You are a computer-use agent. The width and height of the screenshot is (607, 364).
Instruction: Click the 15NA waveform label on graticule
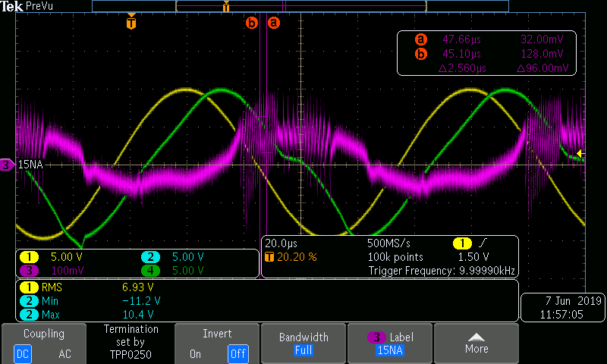pyautogui.click(x=30, y=165)
